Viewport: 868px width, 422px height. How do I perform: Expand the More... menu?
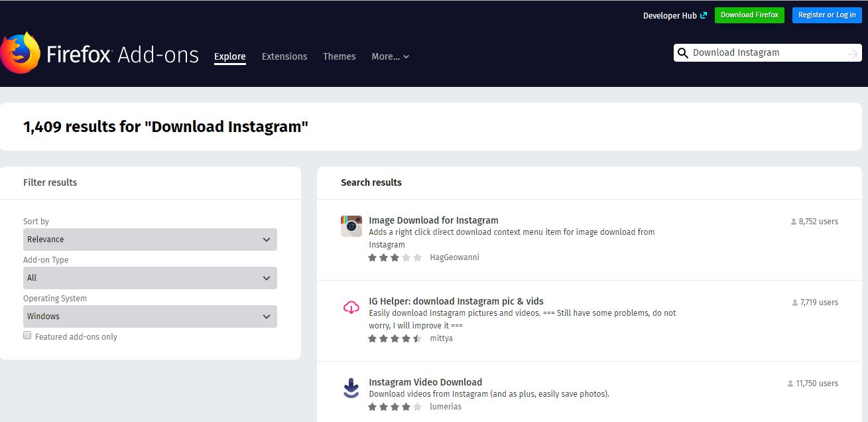(390, 56)
